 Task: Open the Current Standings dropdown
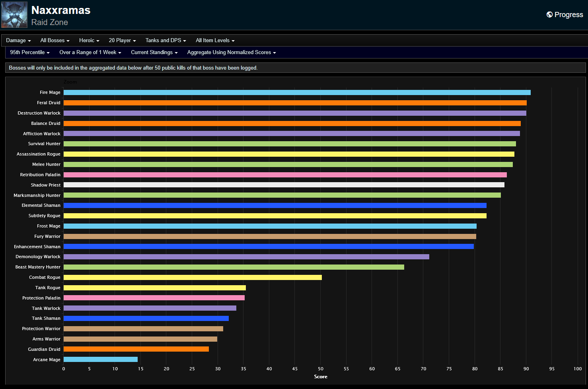(x=154, y=52)
